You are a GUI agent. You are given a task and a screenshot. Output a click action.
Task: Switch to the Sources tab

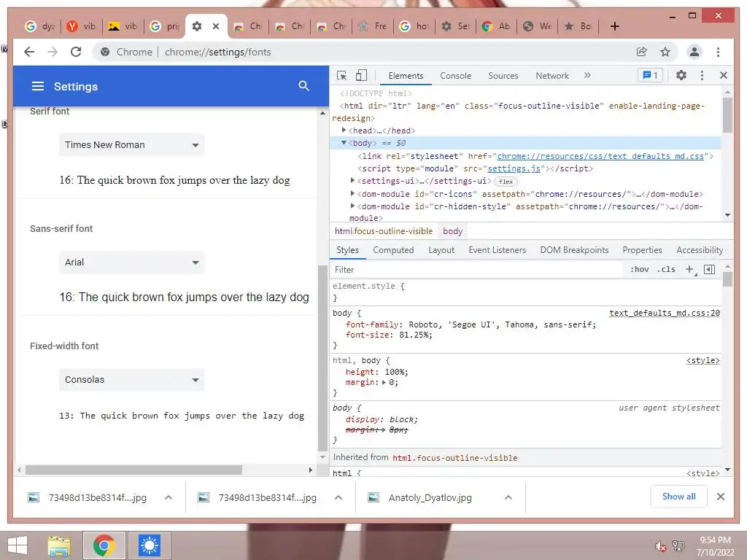[503, 76]
